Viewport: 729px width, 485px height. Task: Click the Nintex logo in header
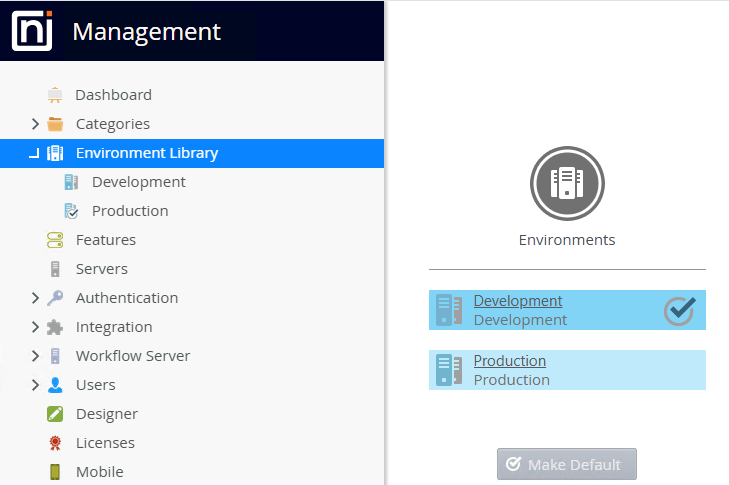(32, 31)
